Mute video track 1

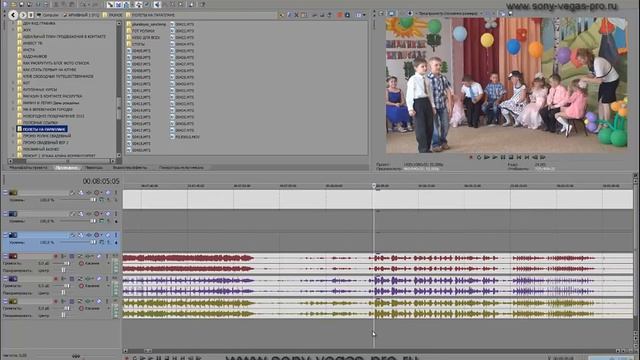coord(108,193)
